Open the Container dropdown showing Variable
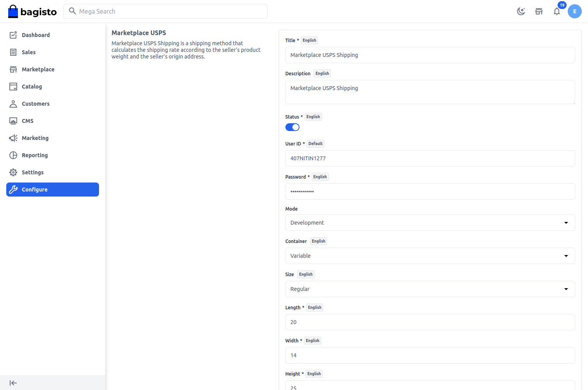The width and height of the screenshot is (588, 390). click(x=430, y=256)
